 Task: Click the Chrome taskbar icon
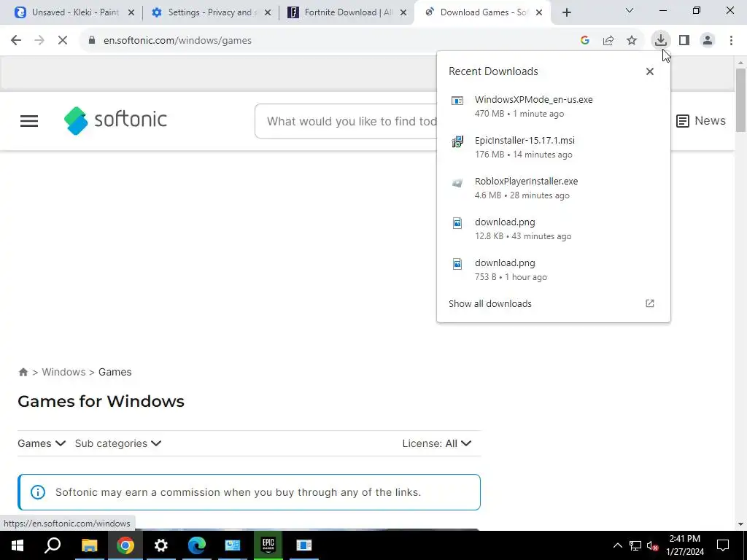(x=125, y=545)
